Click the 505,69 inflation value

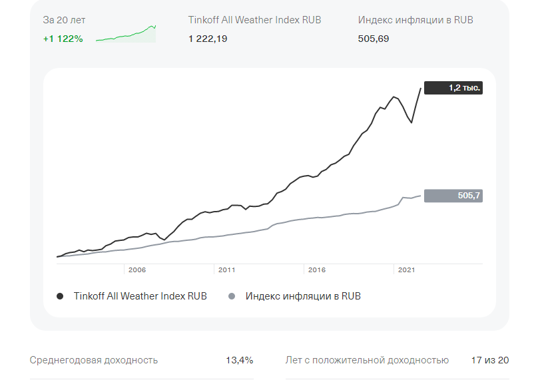coord(374,39)
